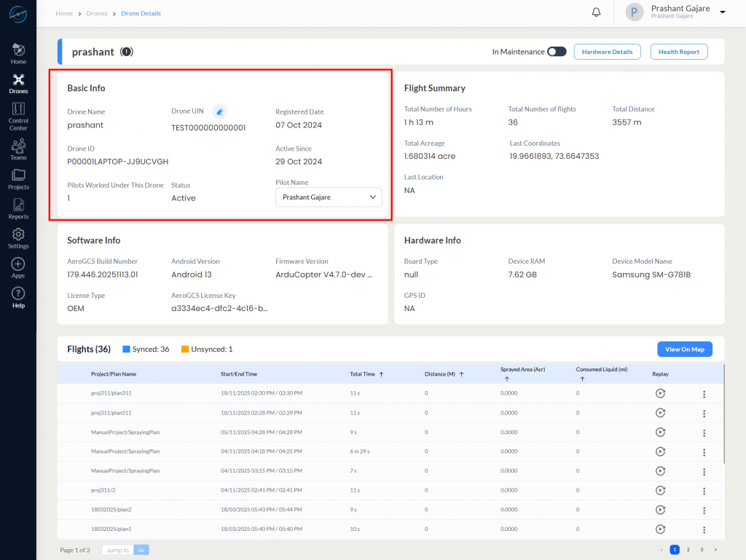Edit Drone UIN with pencil icon
746x560 pixels.
(219, 111)
